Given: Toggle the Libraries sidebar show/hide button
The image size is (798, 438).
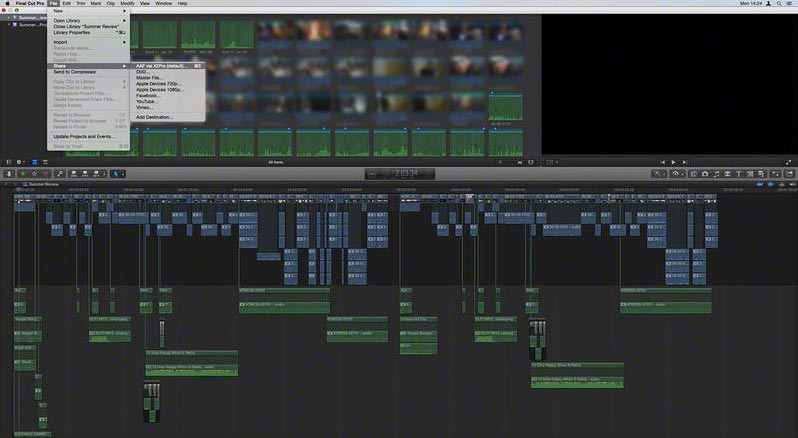Looking at the screenshot, I should click(x=9, y=162).
